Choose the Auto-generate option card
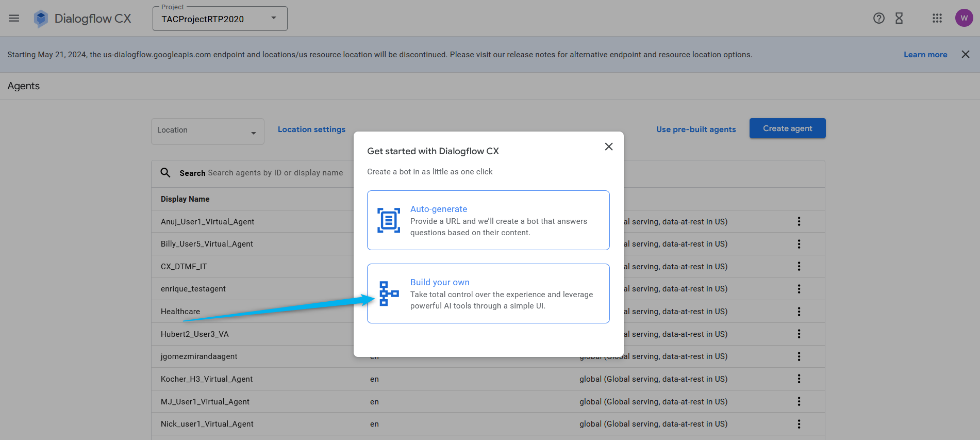The height and width of the screenshot is (440, 980). tap(488, 220)
